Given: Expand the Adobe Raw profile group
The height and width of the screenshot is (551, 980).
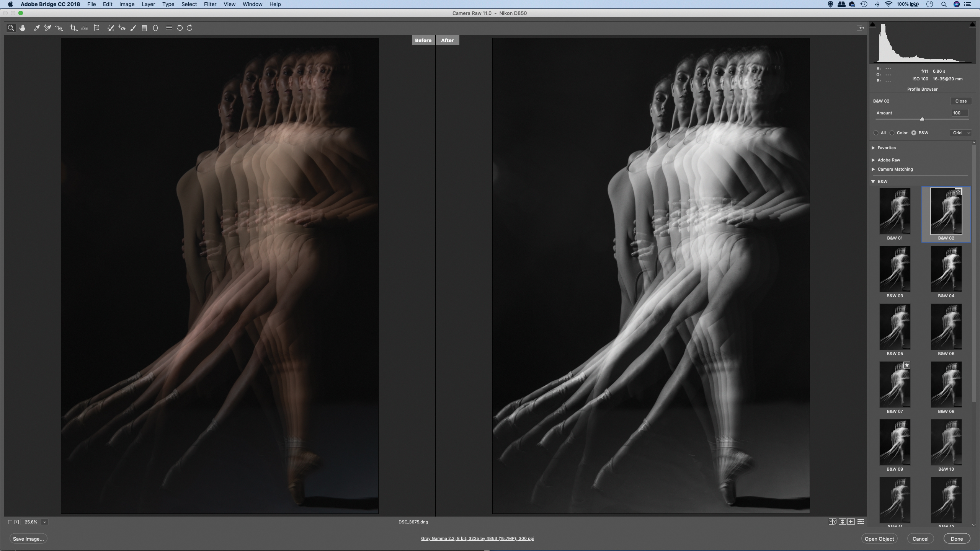Looking at the screenshot, I should pos(873,160).
